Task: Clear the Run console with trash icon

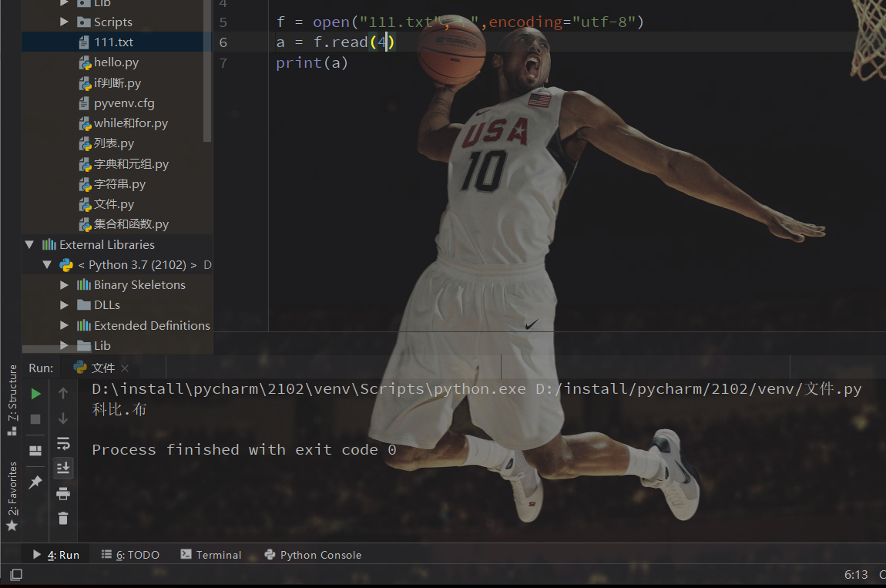Action: click(x=62, y=518)
